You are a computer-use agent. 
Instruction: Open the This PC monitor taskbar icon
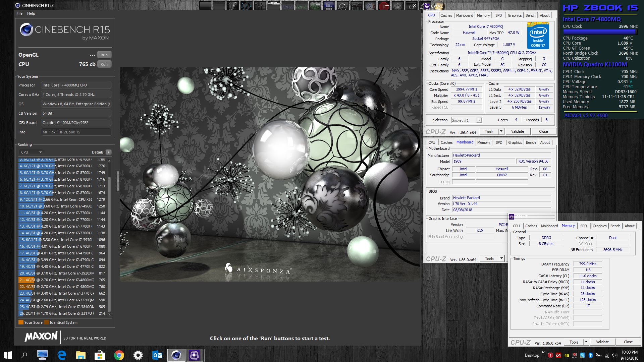click(x=42, y=355)
